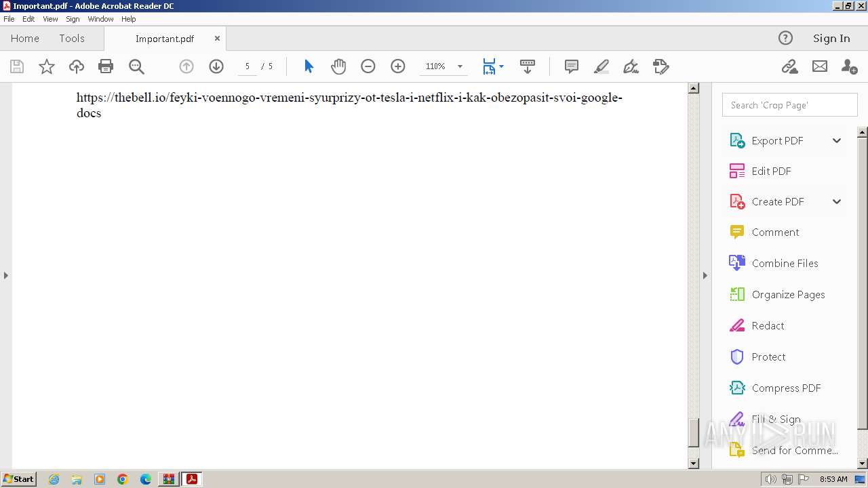Viewport: 868px width, 488px height.
Task: Open Chrome from the taskbar
Action: [x=123, y=479]
